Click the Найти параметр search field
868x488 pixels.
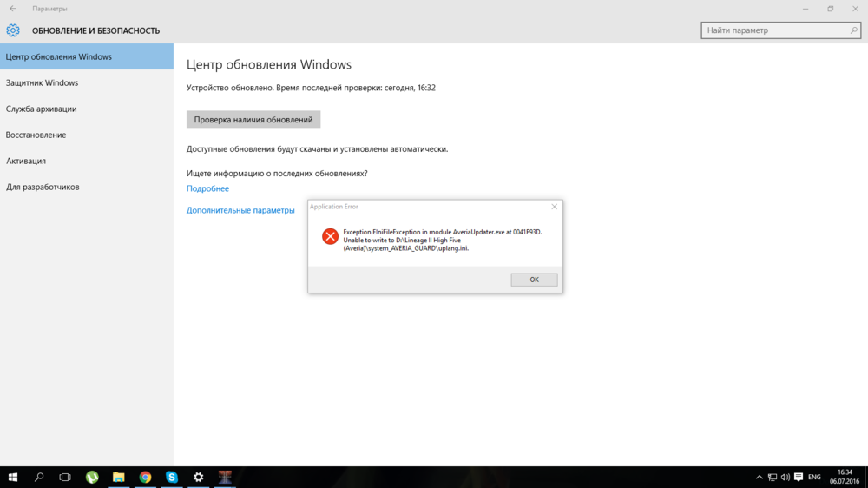[777, 30]
